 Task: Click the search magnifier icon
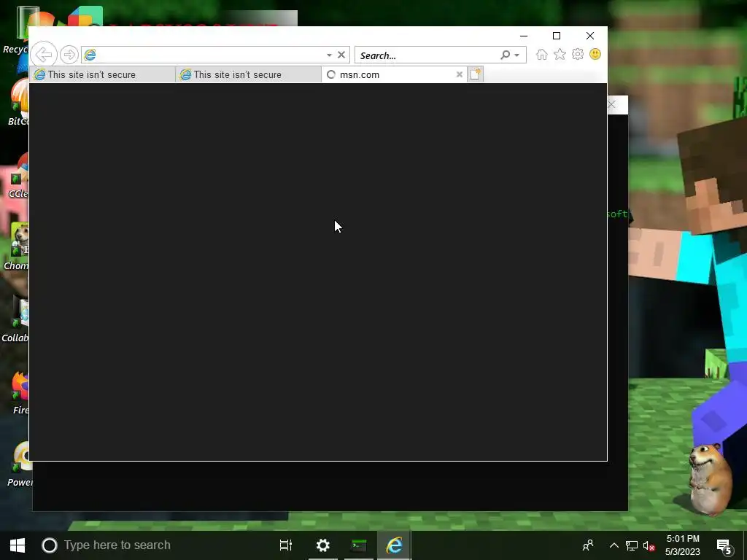pos(505,55)
